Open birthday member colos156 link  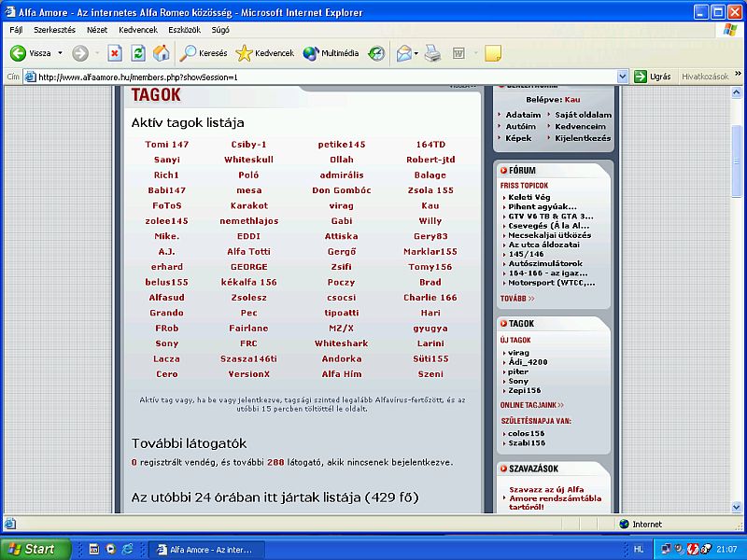(527, 433)
